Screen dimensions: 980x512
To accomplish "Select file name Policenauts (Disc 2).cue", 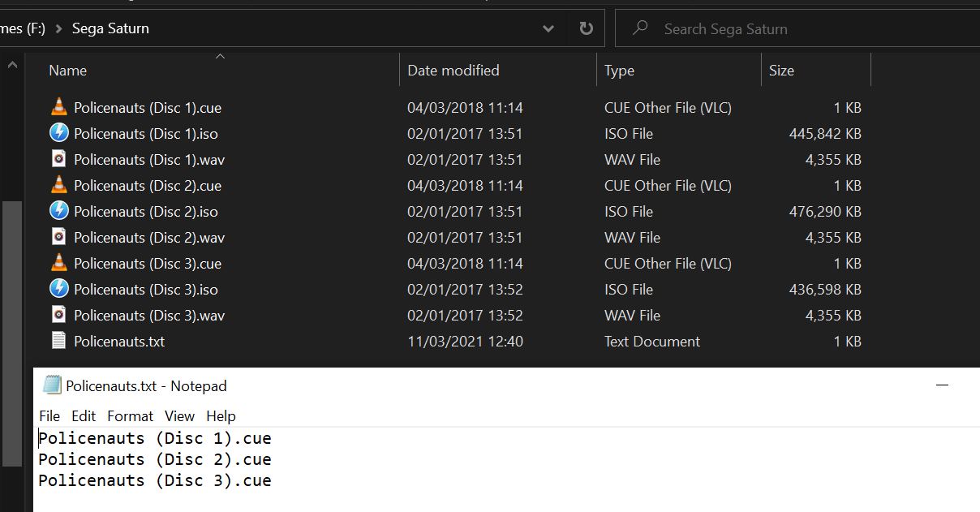I will (148, 185).
